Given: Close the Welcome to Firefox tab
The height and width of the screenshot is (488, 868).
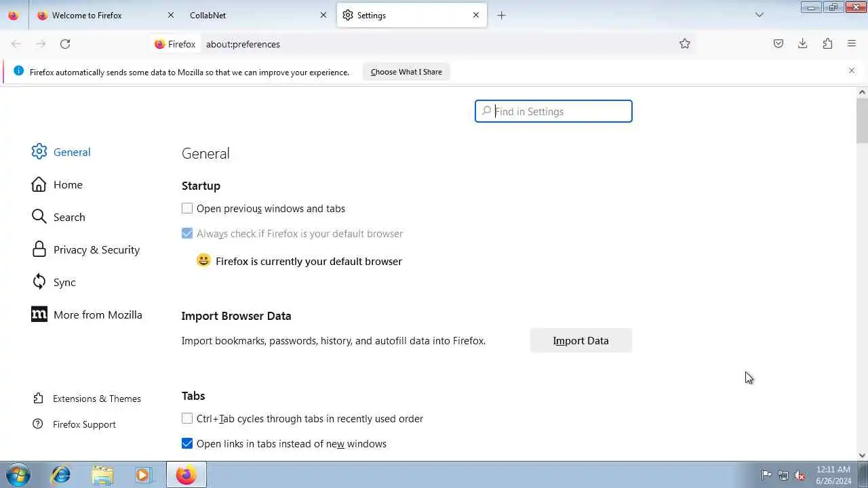Looking at the screenshot, I should point(171,15).
